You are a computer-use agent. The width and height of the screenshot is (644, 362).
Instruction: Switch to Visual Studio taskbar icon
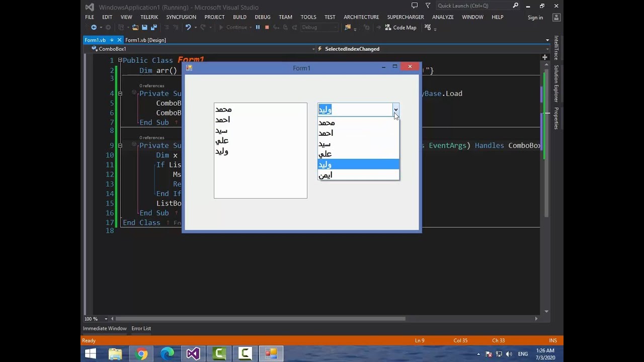pos(193,354)
